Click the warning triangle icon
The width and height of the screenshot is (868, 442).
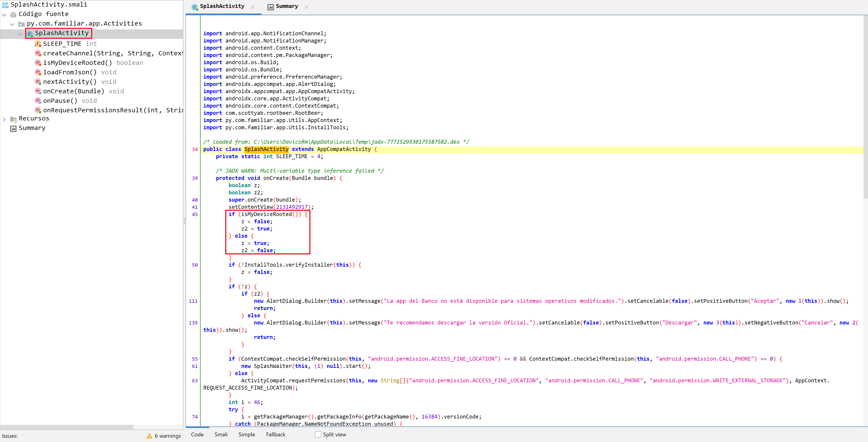pos(149,436)
